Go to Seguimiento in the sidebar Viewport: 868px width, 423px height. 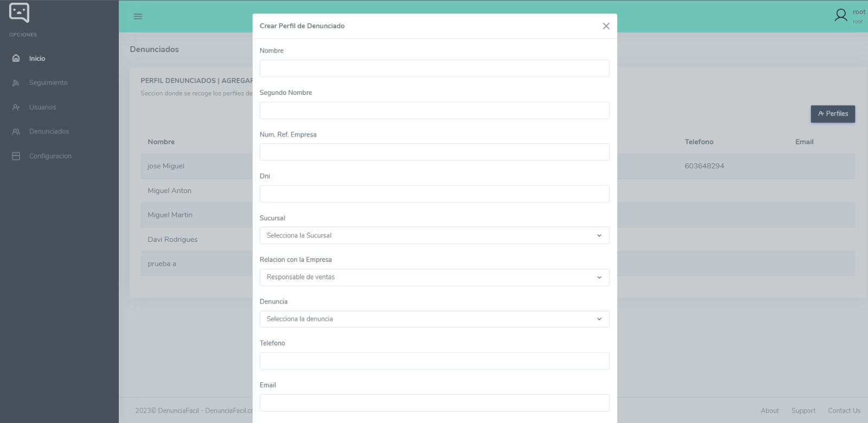48,83
